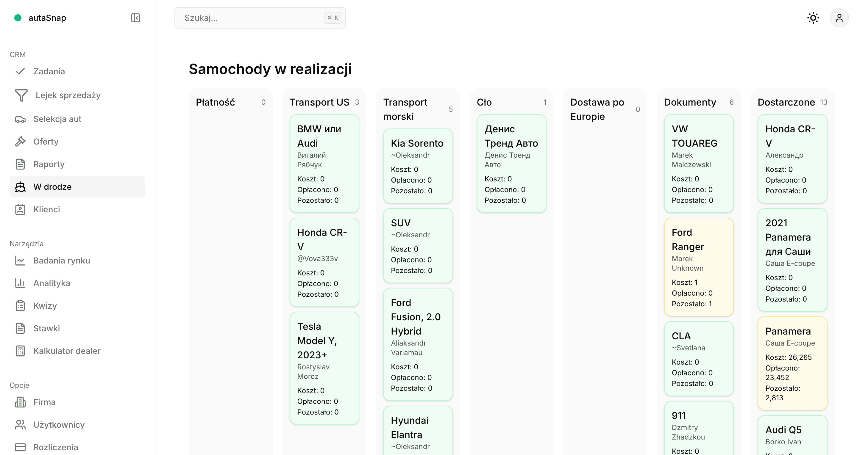Click the Klienci contact icon
Image resolution: width=868 pixels, height=455 pixels.
(20, 209)
